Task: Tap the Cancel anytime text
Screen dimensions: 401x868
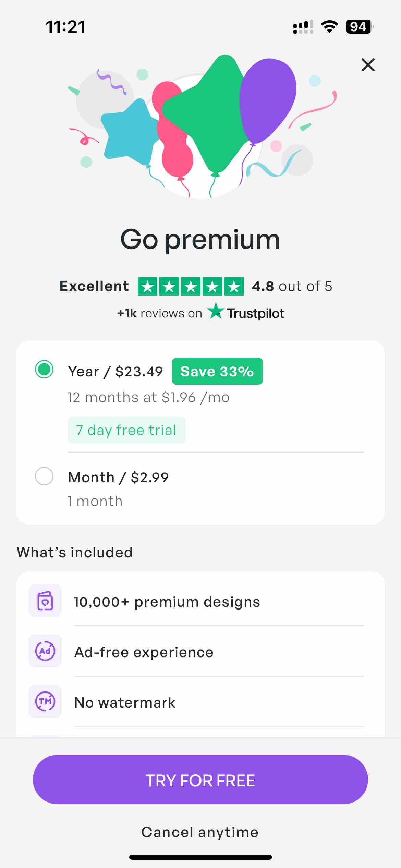Action: click(200, 832)
